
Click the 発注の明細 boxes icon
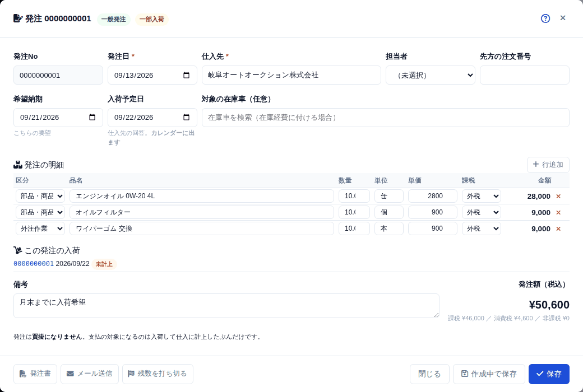pyautogui.click(x=18, y=165)
